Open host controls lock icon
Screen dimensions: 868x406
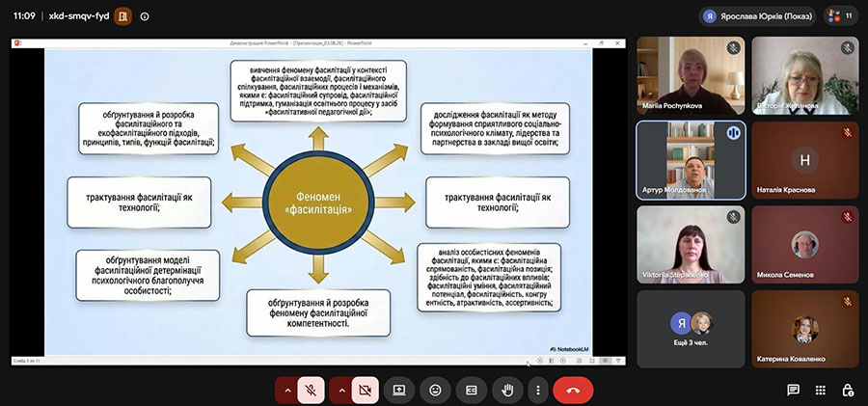pos(848,390)
